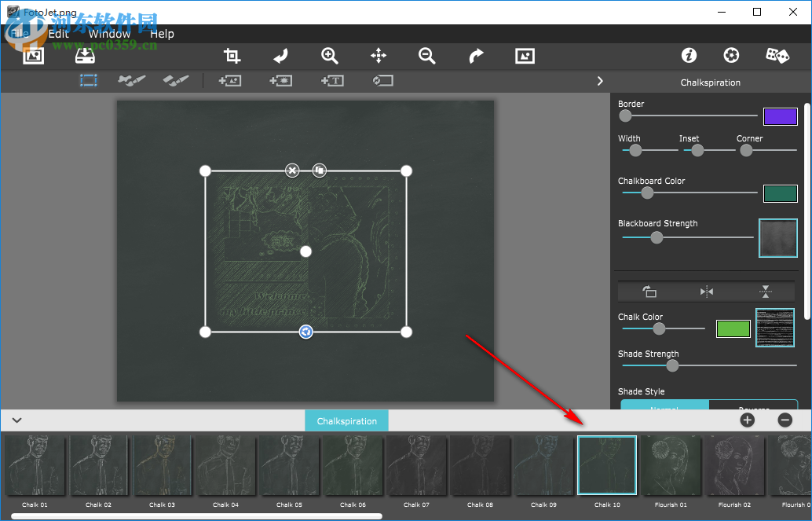The image size is (812, 521).
Task: Click the zoom in magnifier icon
Action: click(x=330, y=56)
